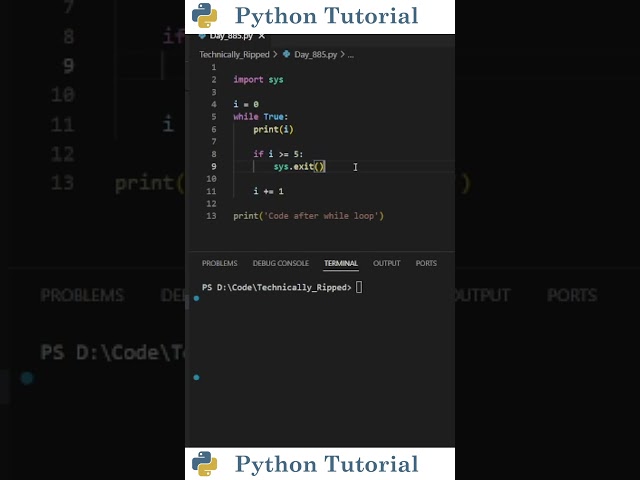Switch to the PROBLEMS panel tab
The height and width of the screenshot is (480, 640).
(220, 263)
